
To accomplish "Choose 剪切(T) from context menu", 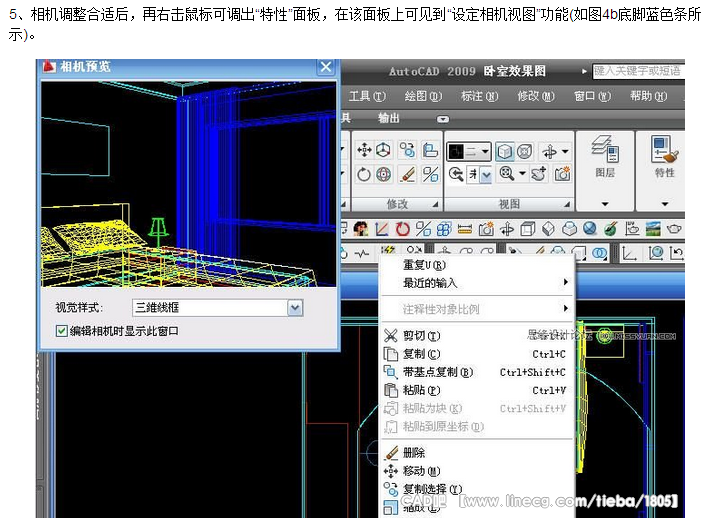I will pos(477,336).
